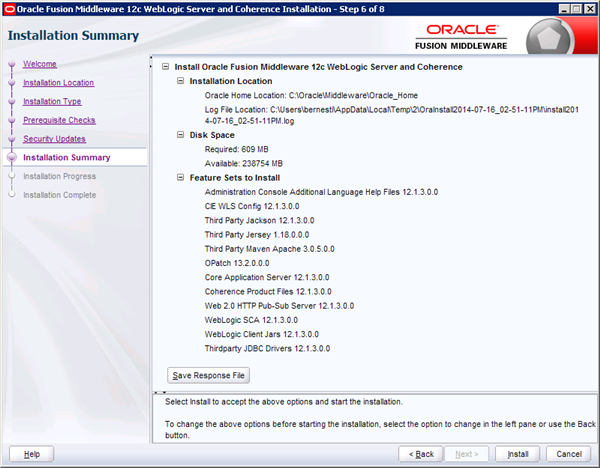
Task: Select Third Party Jackson 12.1.3.0.0
Action: pos(259,220)
